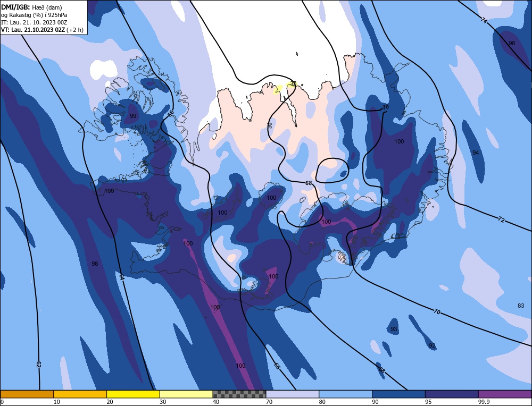Select the dark navy 95–99.9 legend swatch
This screenshot has height=406, width=532.
point(452,394)
